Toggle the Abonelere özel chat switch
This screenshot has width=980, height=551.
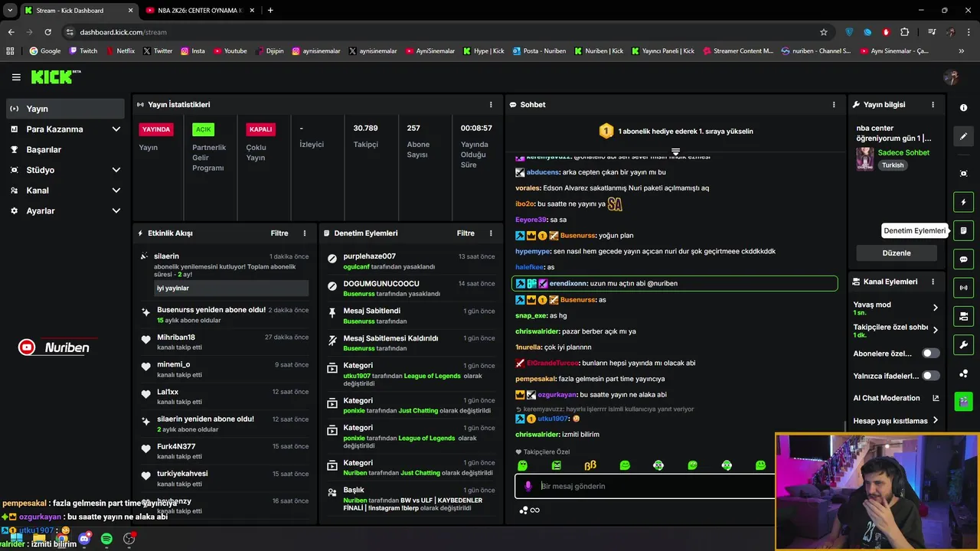[930, 354]
